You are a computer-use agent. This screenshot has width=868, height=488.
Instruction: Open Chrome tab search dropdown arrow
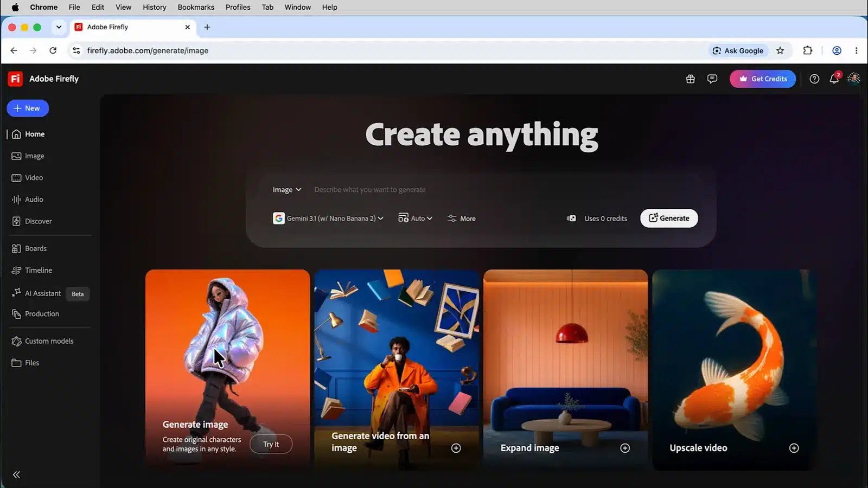point(59,27)
